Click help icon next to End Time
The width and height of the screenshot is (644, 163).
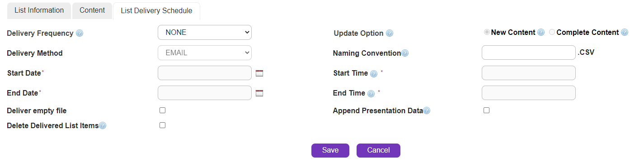[x=371, y=94]
